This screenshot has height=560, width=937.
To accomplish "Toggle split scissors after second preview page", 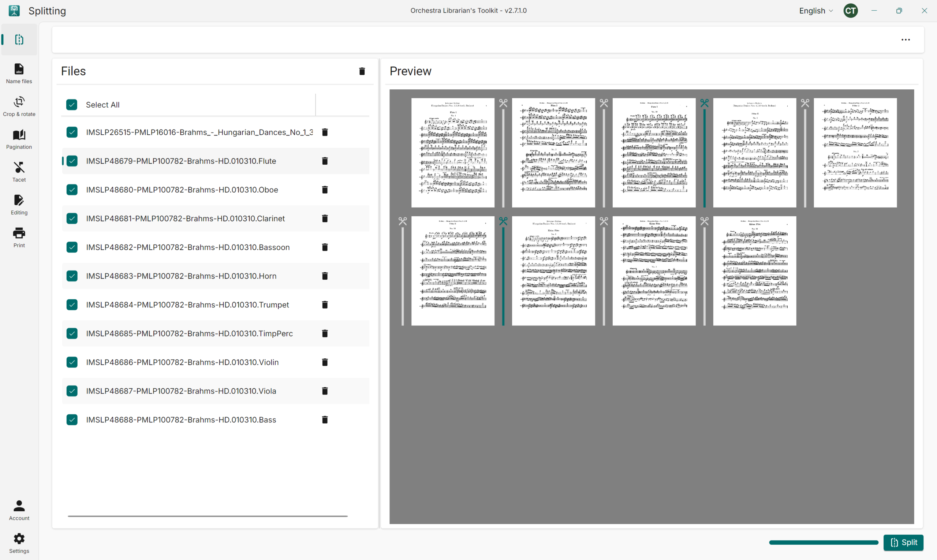I will coord(604,103).
